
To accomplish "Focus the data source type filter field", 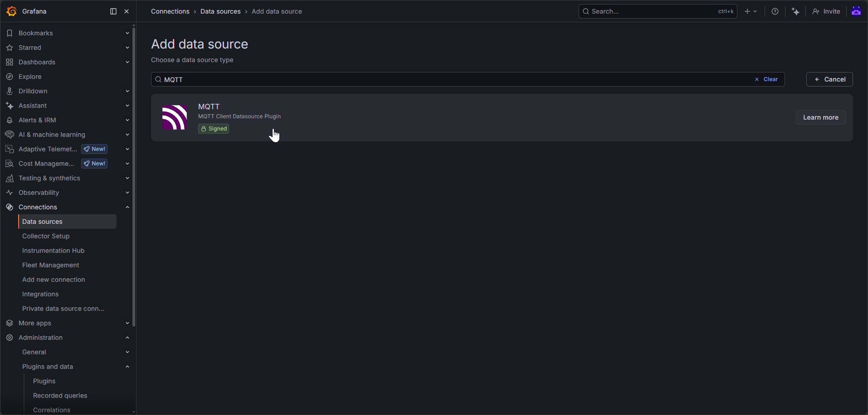I will (x=468, y=79).
